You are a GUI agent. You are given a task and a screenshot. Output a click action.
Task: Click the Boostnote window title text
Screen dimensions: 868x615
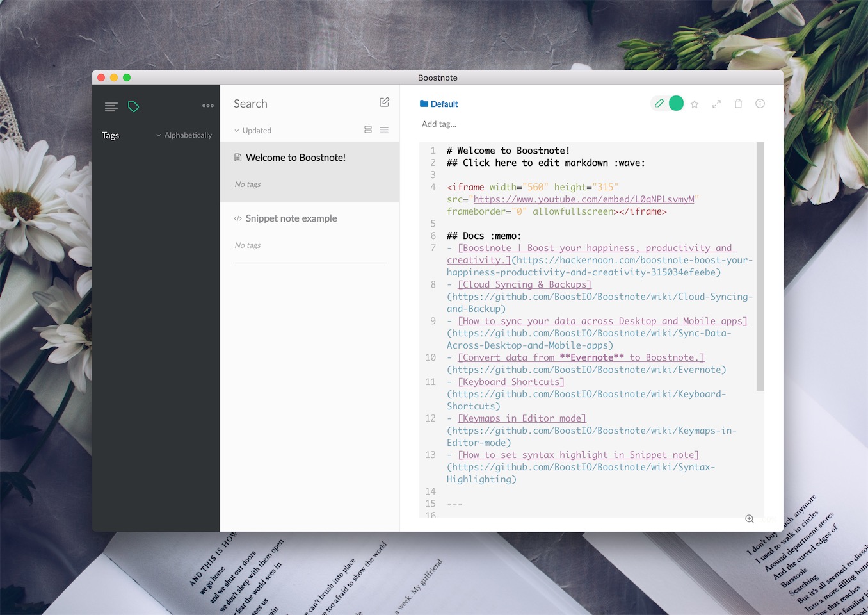click(x=438, y=78)
